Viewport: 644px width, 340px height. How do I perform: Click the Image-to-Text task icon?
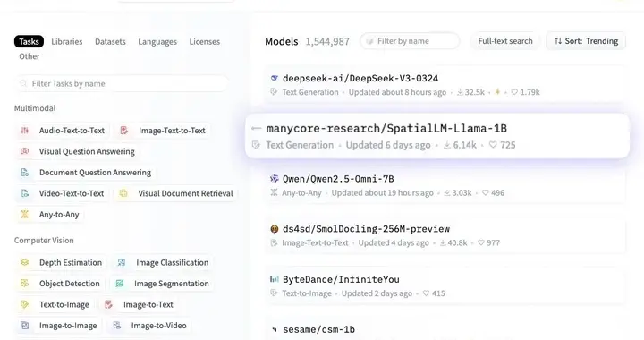108,305
